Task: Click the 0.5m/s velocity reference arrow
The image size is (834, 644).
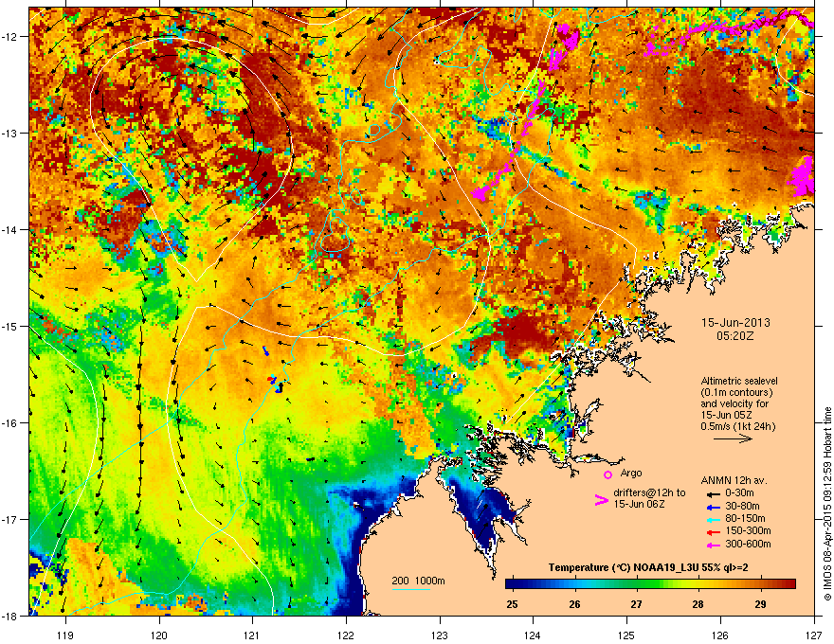Action: (x=733, y=438)
